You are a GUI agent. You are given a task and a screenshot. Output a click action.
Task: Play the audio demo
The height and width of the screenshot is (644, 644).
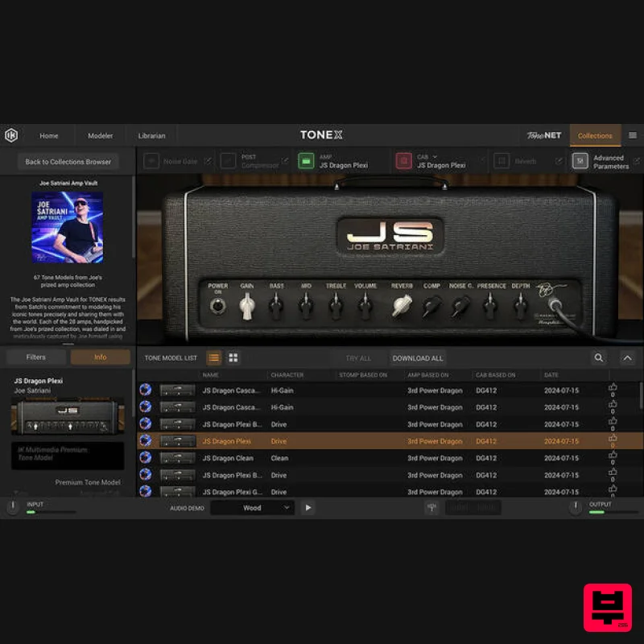(x=308, y=508)
